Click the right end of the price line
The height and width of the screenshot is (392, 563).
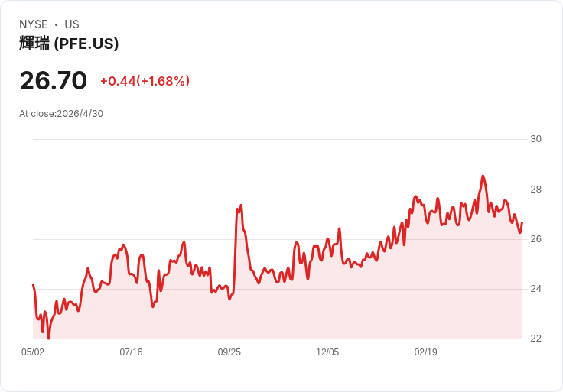[522, 223]
